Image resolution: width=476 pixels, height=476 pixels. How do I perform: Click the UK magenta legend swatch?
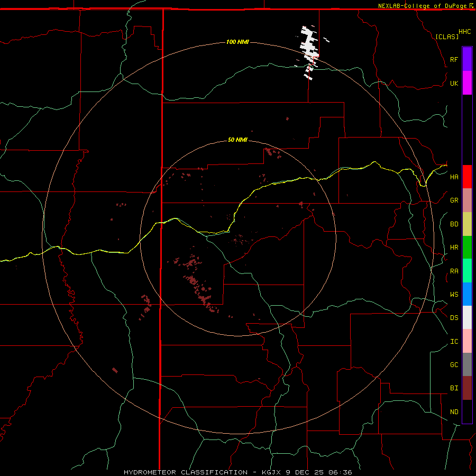(467, 83)
